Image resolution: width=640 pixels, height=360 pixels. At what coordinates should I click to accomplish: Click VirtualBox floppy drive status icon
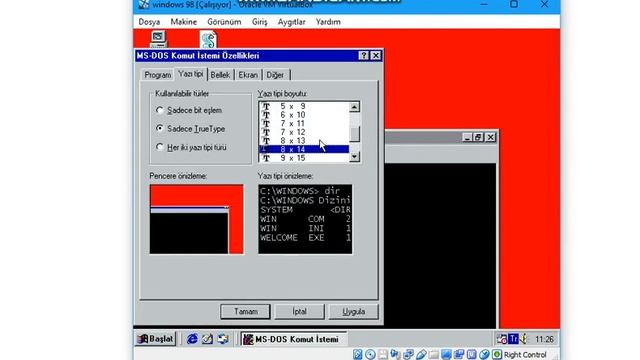383,354
